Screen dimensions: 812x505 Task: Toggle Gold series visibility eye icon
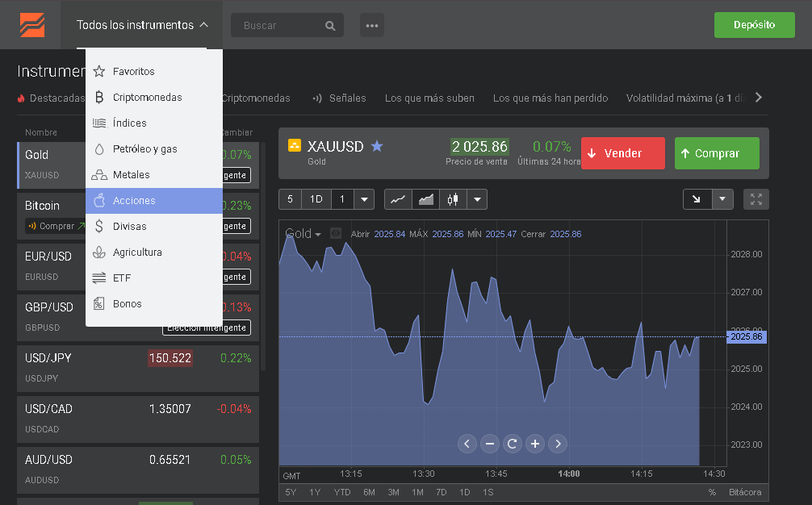[x=336, y=234]
